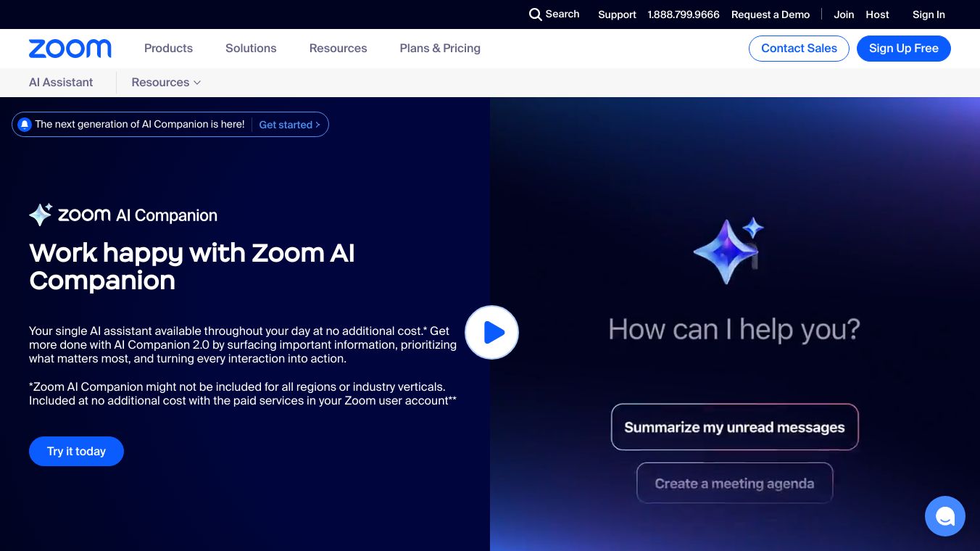Viewport: 980px width, 551px height.
Task: Click the disclaimer starting '*Zoom AI Companion might not'
Action: tap(243, 394)
